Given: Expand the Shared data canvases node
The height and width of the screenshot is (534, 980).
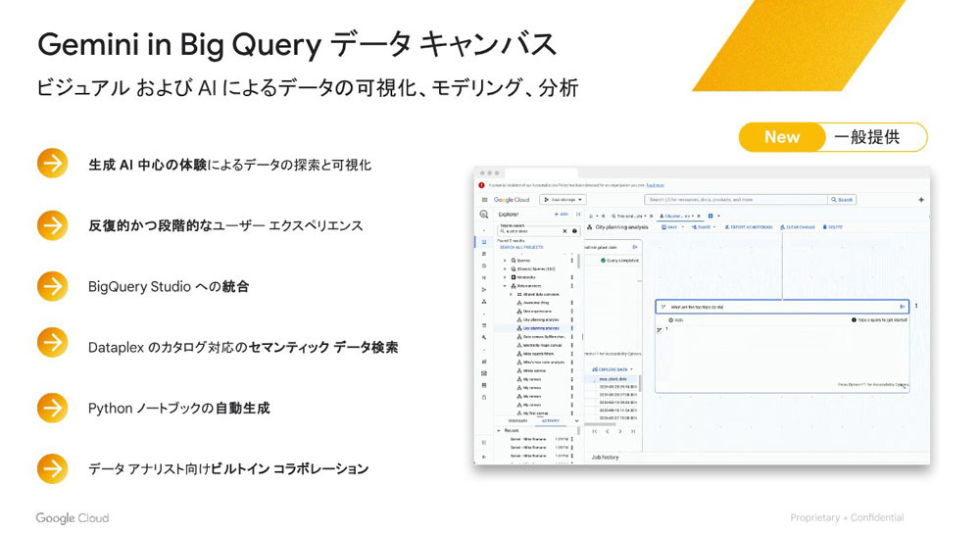Looking at the screenshot, I should pyautogui.click(x=512, y=294).
